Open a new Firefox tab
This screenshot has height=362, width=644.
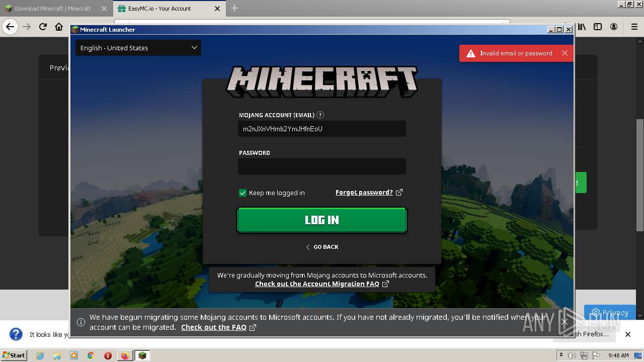tap(234, 8)
